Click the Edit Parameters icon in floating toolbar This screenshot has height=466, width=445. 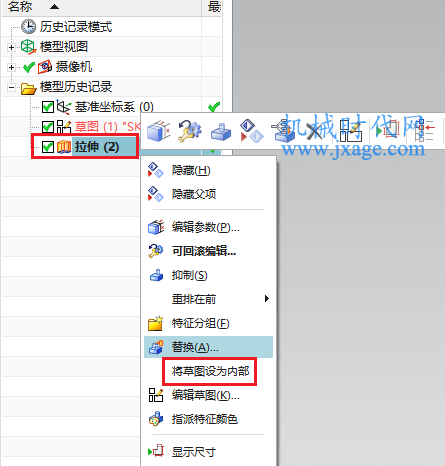coord(158,131)
